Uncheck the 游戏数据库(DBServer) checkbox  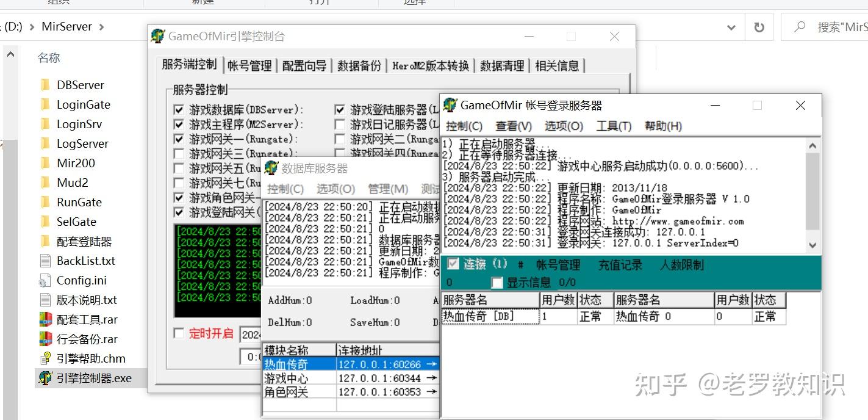(179, 109)
